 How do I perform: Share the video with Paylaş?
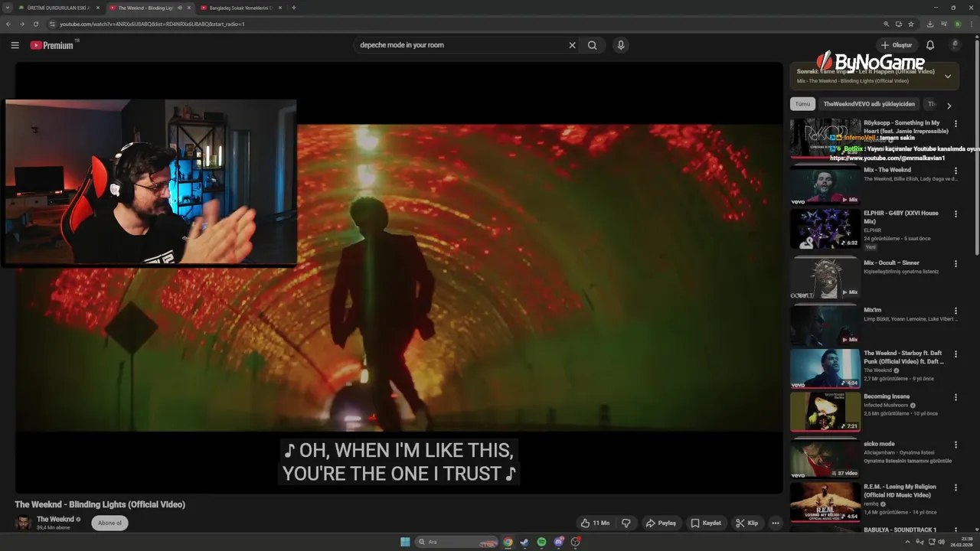tap(661, 523)
